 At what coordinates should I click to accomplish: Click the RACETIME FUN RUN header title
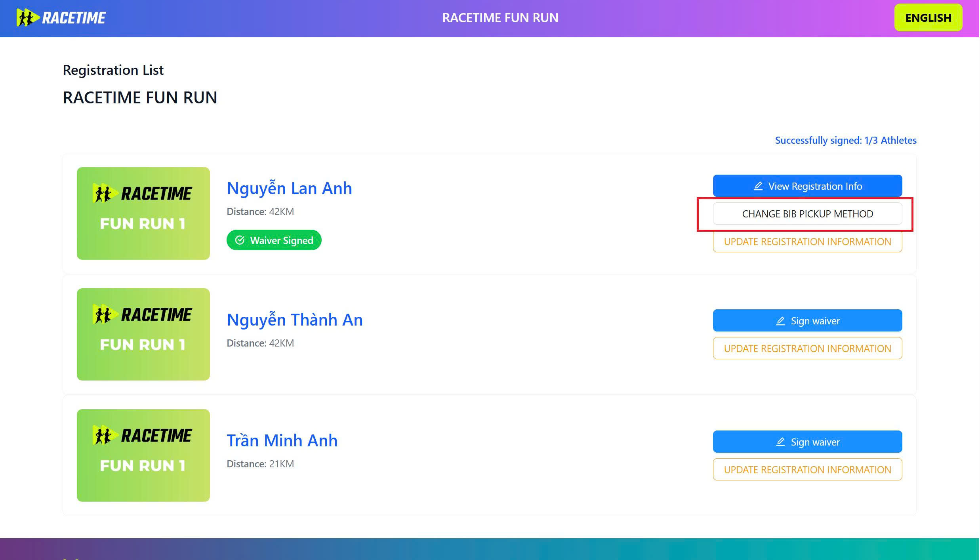tap(500, 18)
